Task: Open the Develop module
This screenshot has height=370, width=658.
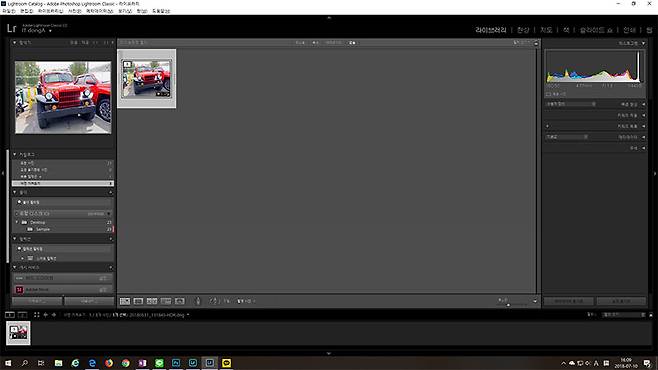Action: 523,30
